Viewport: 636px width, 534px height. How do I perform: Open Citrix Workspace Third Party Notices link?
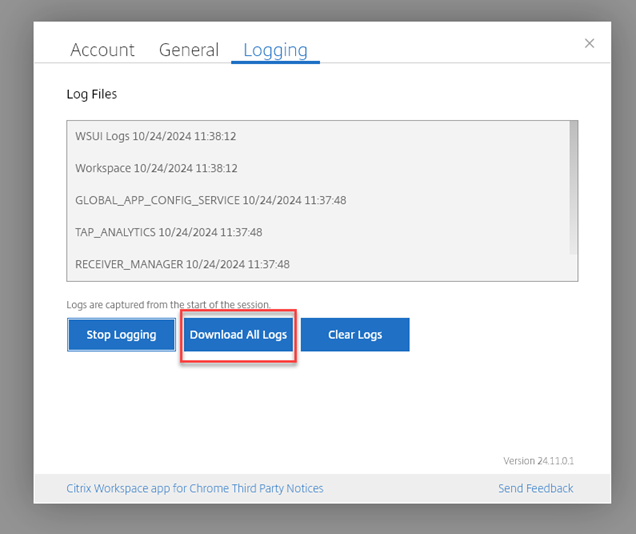pyautogui.click(x=195, y=489)
